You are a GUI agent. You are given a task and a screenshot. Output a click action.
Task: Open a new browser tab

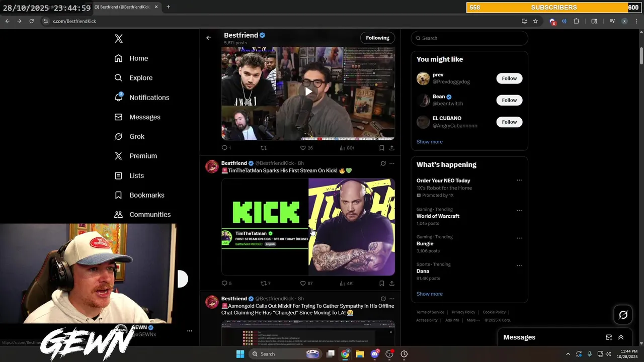point(168,7)
